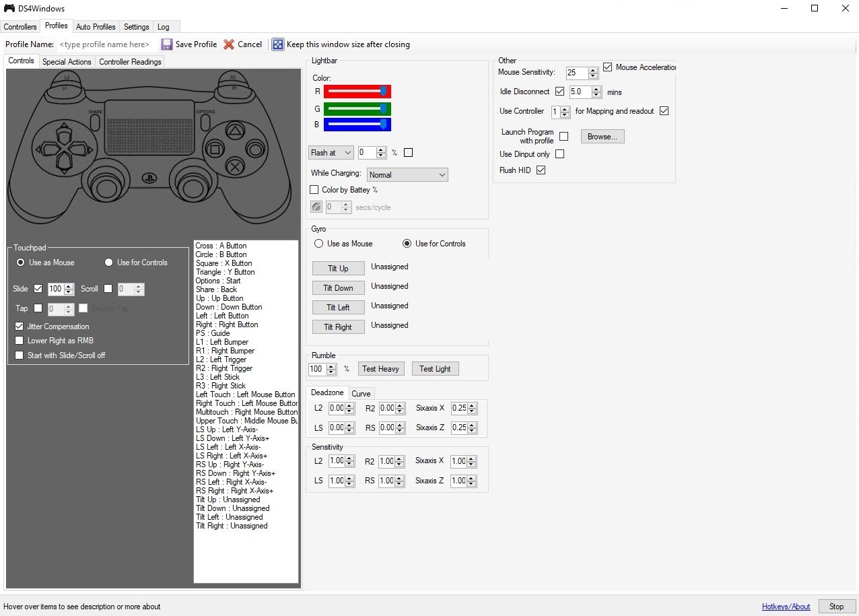This screenshot has height=616, width=859.
Task: Click the Save Profile floppy disk icon
Action: pos(167,44)
